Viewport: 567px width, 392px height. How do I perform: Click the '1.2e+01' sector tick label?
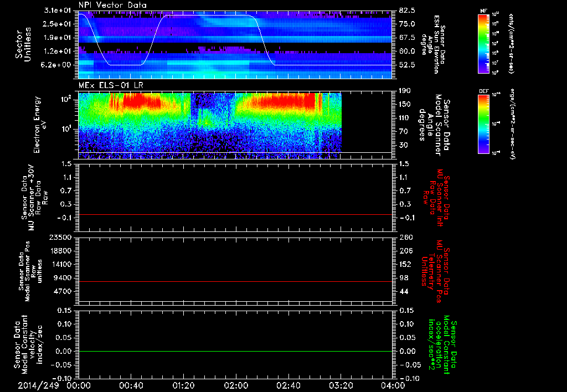click(58, 51)
